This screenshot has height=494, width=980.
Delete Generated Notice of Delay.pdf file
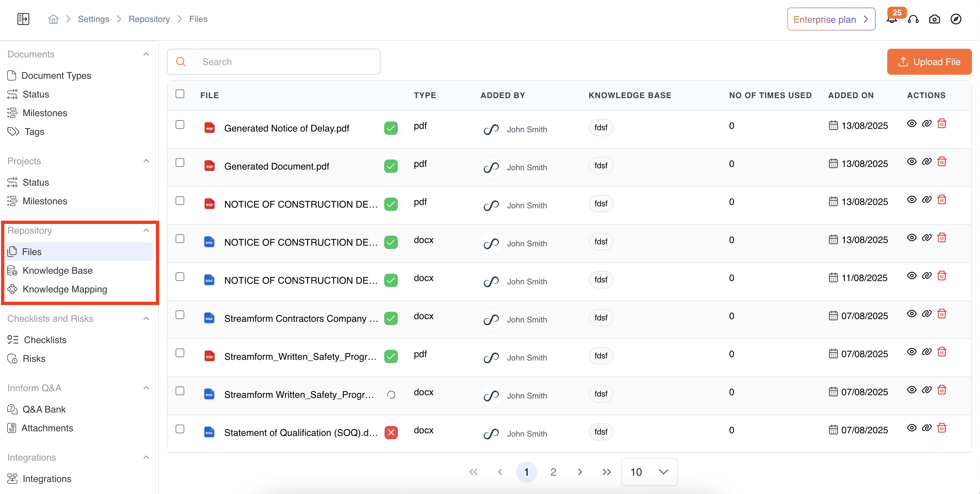coord(942,123)
